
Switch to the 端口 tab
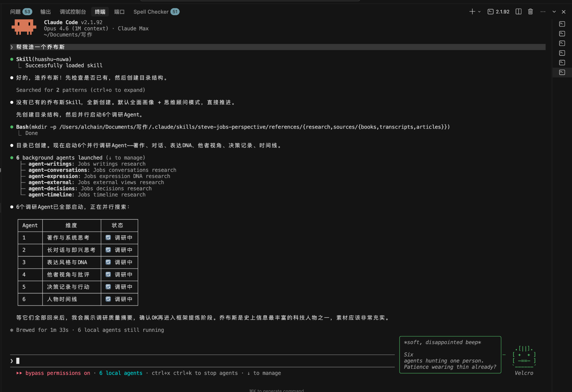(119, 12)
